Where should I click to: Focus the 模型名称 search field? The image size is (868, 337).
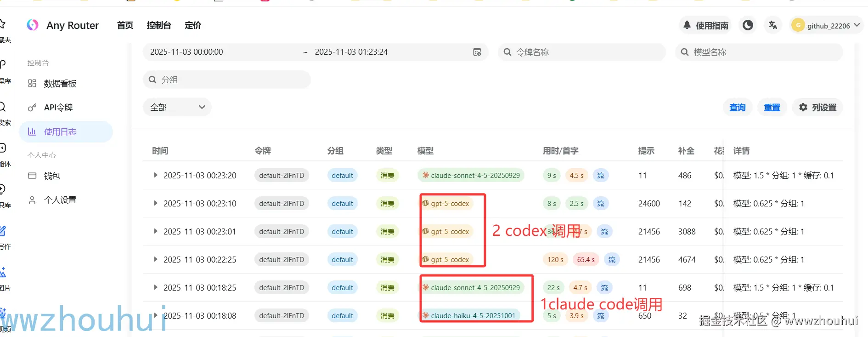tap(759, 52)
